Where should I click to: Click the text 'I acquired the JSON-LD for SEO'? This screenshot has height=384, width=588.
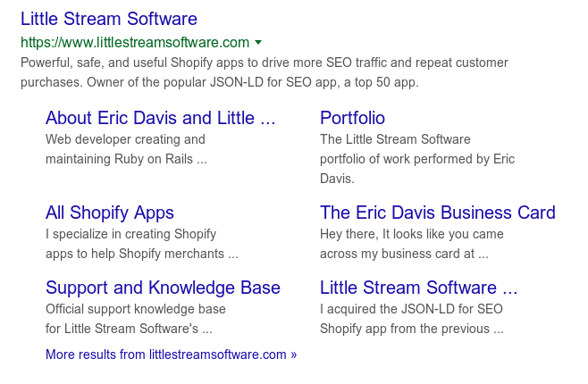[411, 309]
